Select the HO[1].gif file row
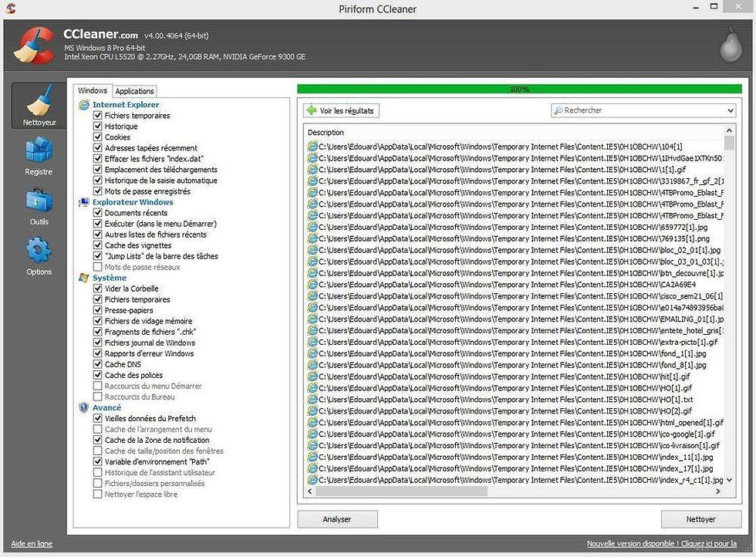Viewport: 756px width, 557px height. click(x=515, y=388)
